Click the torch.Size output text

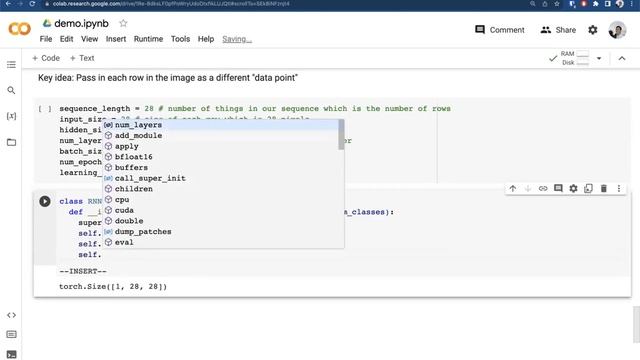[x=113, y=287]
